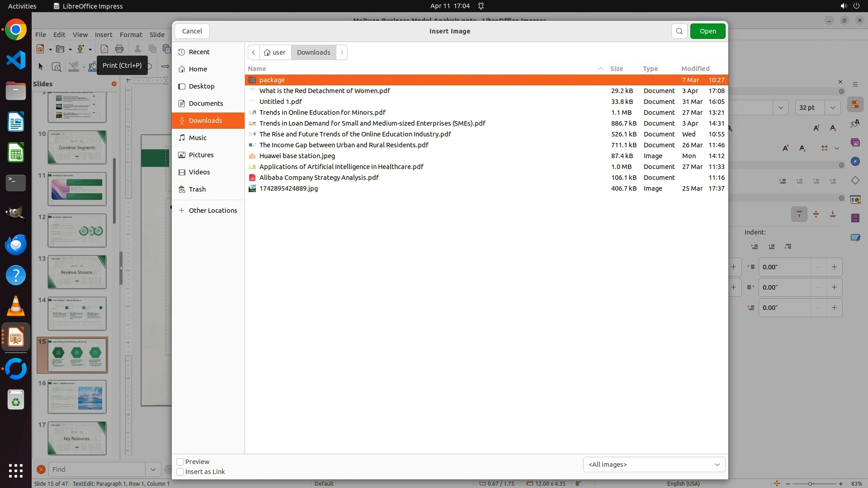Click the zoom slider in status bar
Image resolution: width=868 pixels, height=488 pixels.
(x=810, y=484)
